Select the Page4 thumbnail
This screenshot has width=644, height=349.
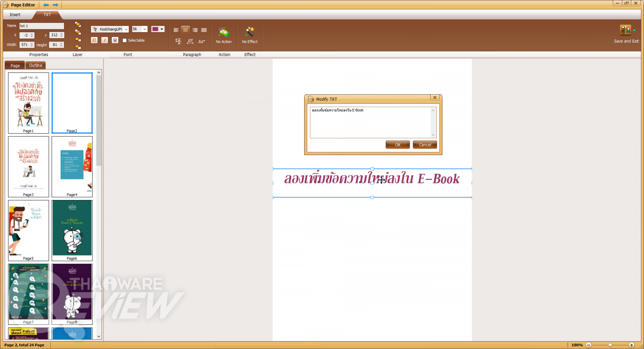pyautogui.click(x=72, y=167)
